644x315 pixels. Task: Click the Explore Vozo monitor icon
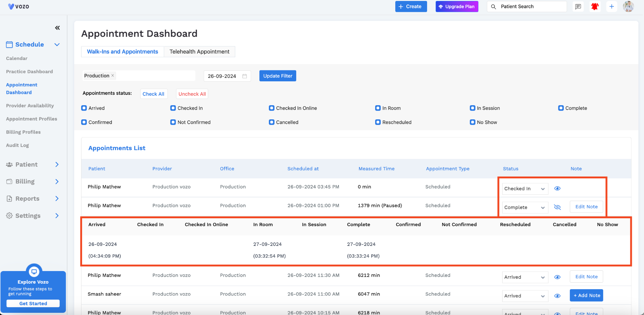click(x=34, y=271)
